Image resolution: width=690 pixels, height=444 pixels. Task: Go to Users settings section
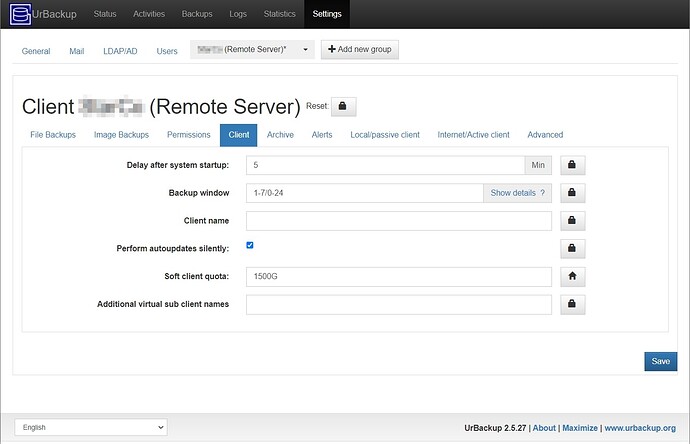point(167,51)
